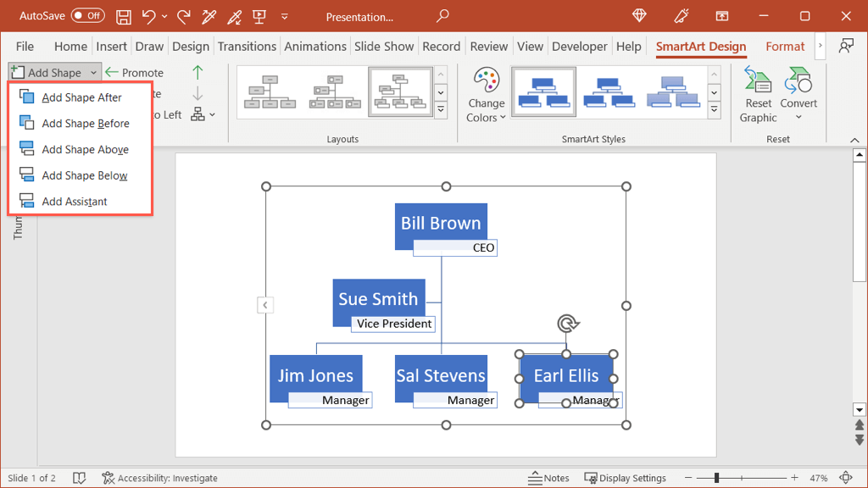Click the green Move Up arrow

[198, 73]
